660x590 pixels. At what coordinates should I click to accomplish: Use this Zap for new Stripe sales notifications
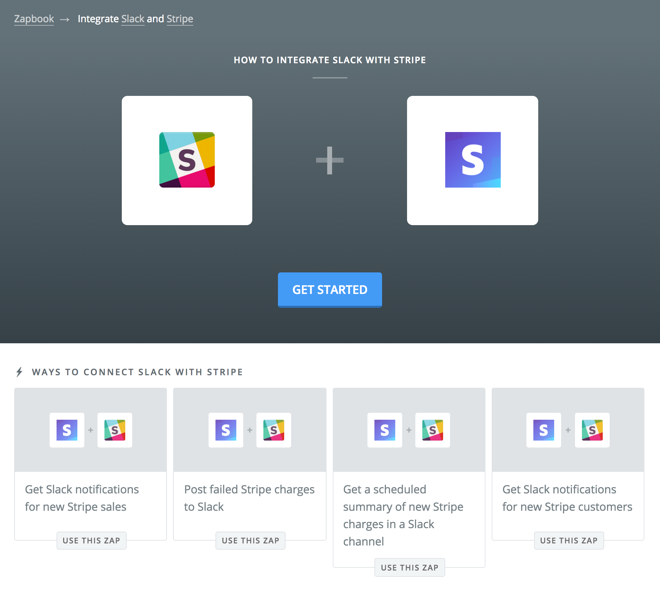pyautogui.click(x=91, y=541)
